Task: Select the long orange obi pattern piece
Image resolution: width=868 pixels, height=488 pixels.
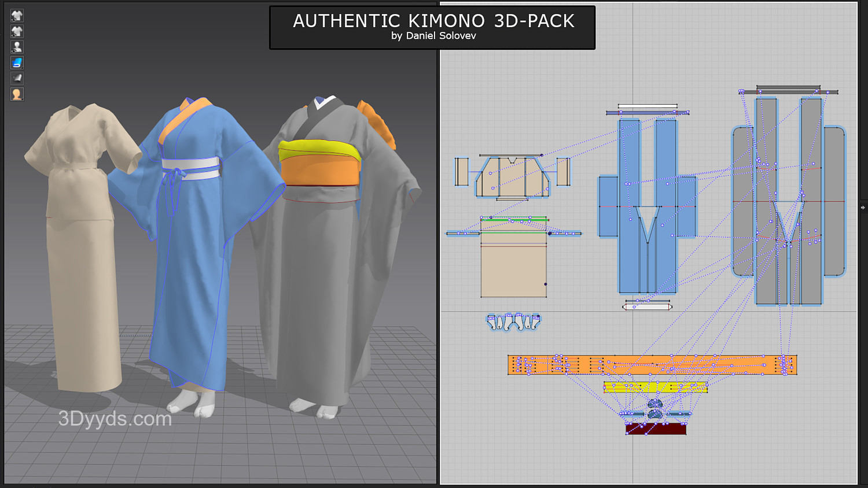Action: tap(652, 365)
